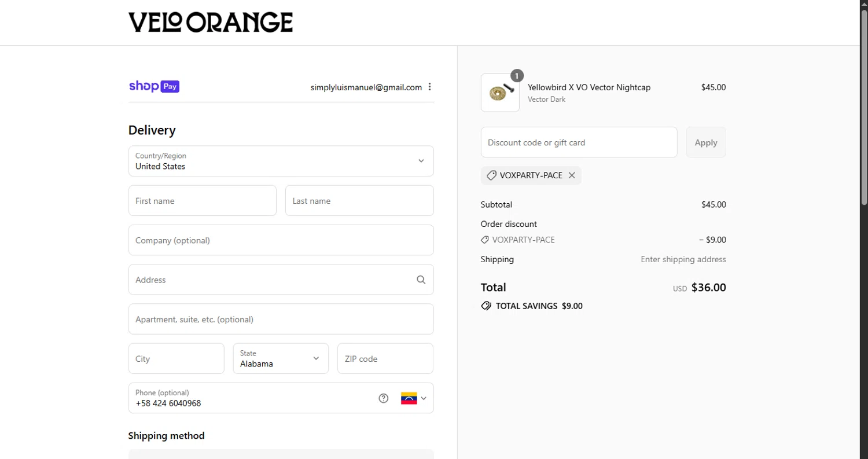The width and height of the screenshot is (868, 459).
Task: Remove the VOXPARTY-PACE discount code
Action: (x=572, y=175)
